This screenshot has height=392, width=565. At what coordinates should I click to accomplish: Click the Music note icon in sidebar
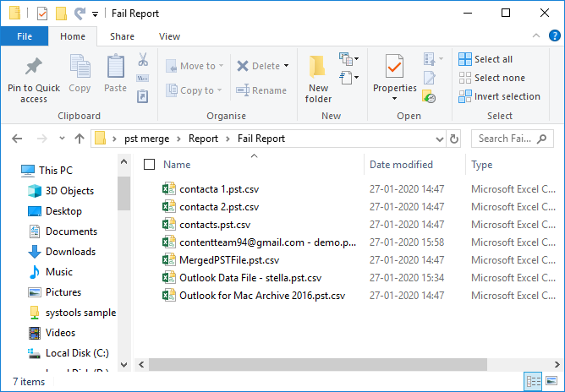click(x=35, y=272)
